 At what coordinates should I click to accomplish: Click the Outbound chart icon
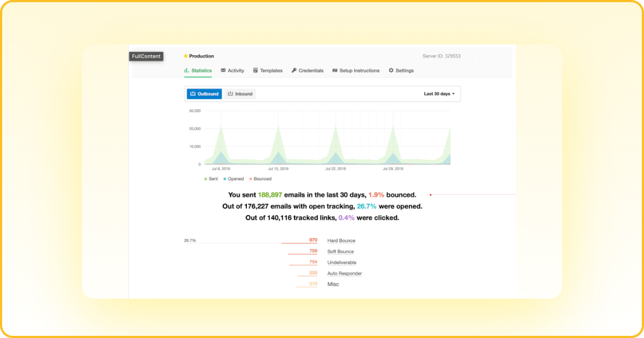[193, 93]
